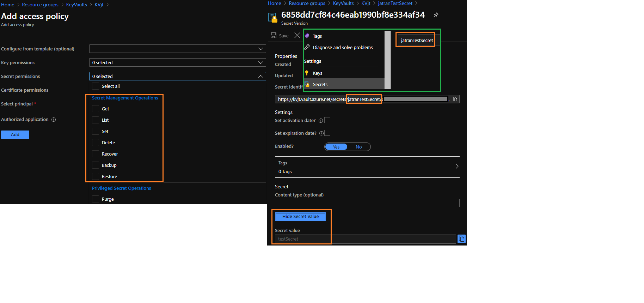Image resolution: width=644 pixels, height=303 pixels.
Task: Click the Content type input field
Action: click(367, 203)
